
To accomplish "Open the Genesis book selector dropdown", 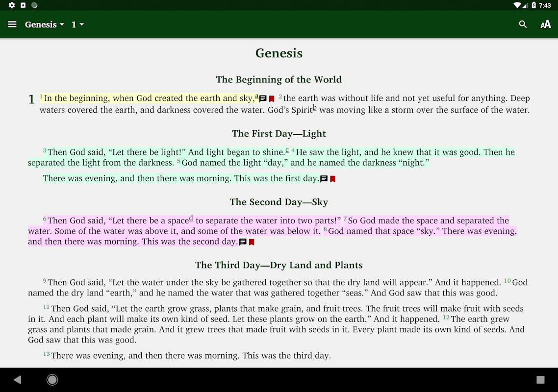I will pos(45,24).
